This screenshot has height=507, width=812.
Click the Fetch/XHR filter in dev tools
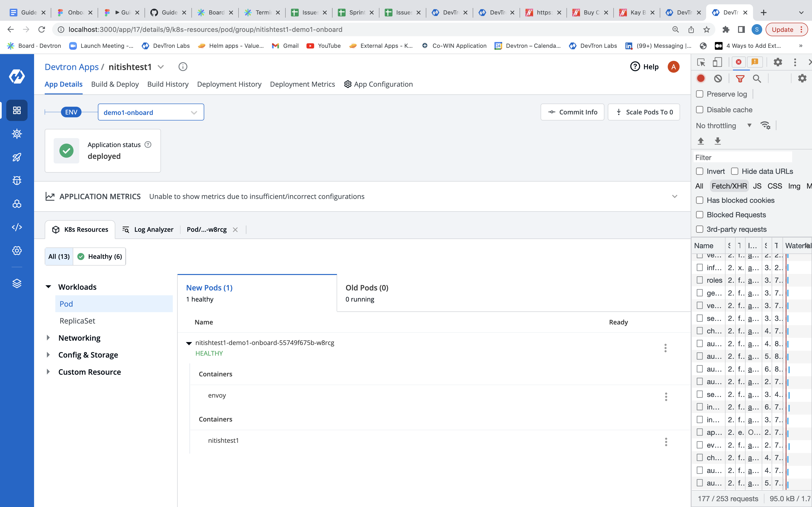click(x=729, y=186)
